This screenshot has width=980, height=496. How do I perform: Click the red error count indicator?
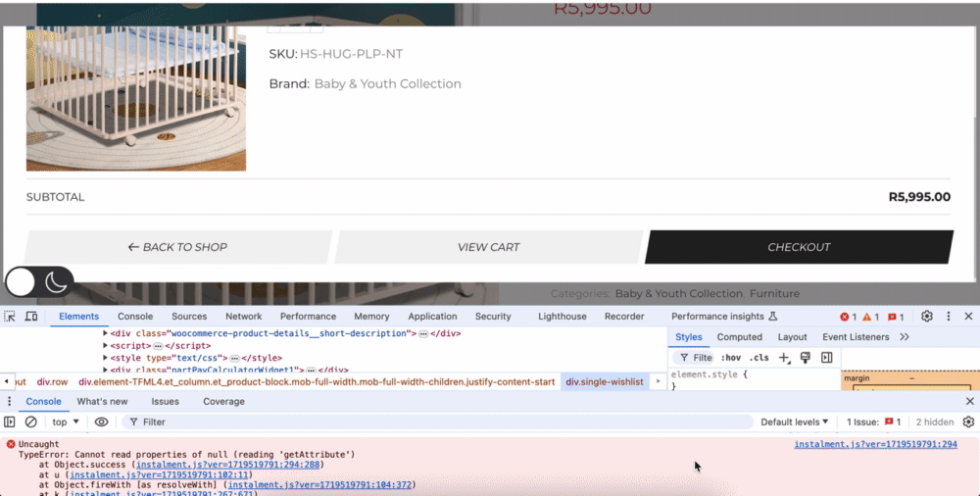coord(848,318)
